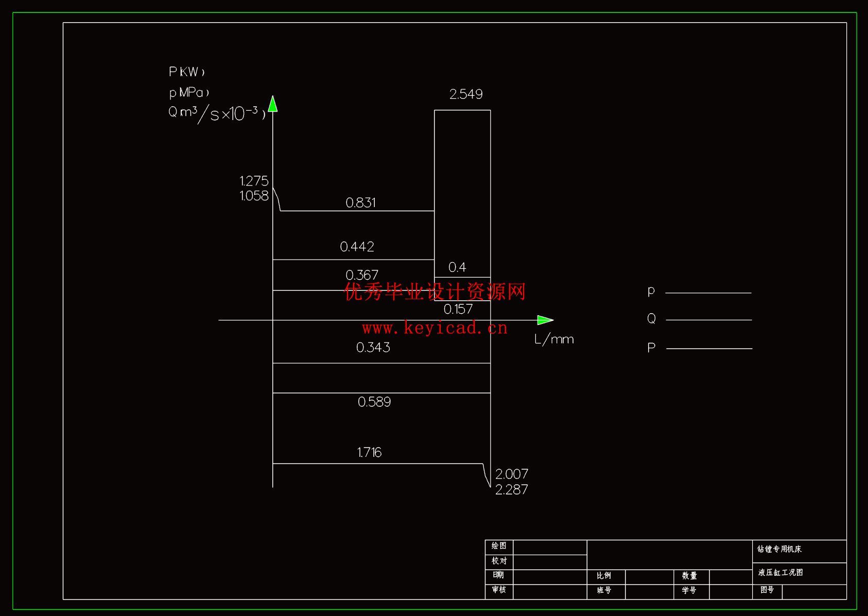Select the 钻镗专用机床 title text
868x616 pixels.
779,549
